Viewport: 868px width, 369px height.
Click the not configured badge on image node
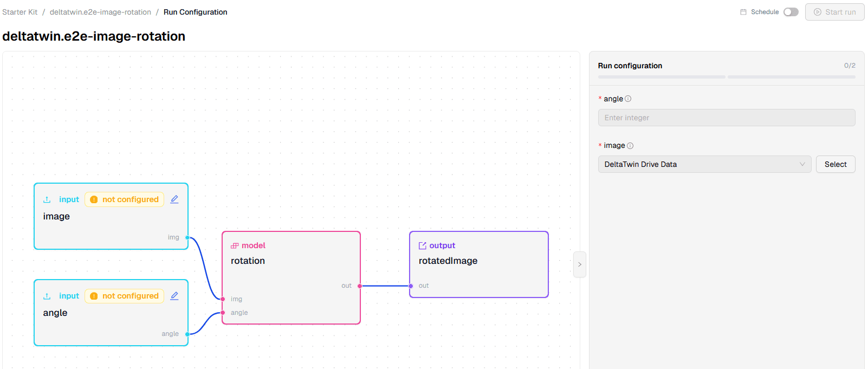pyautogui.click(x=125, y=199)
